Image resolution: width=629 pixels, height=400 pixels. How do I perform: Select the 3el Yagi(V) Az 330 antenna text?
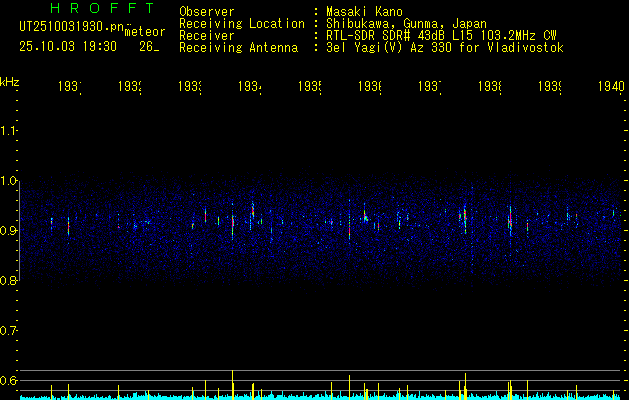445,48
